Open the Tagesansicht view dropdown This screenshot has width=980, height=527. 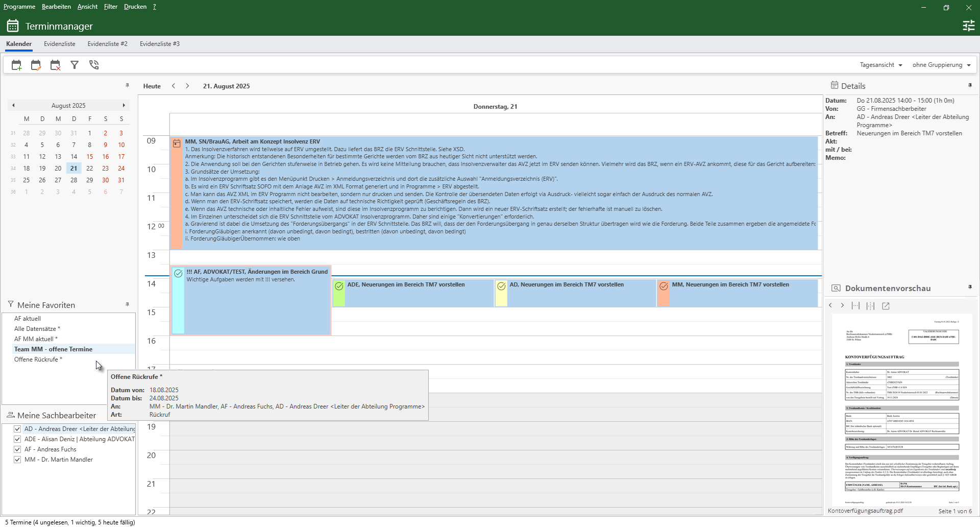click(x=880, y=64)
